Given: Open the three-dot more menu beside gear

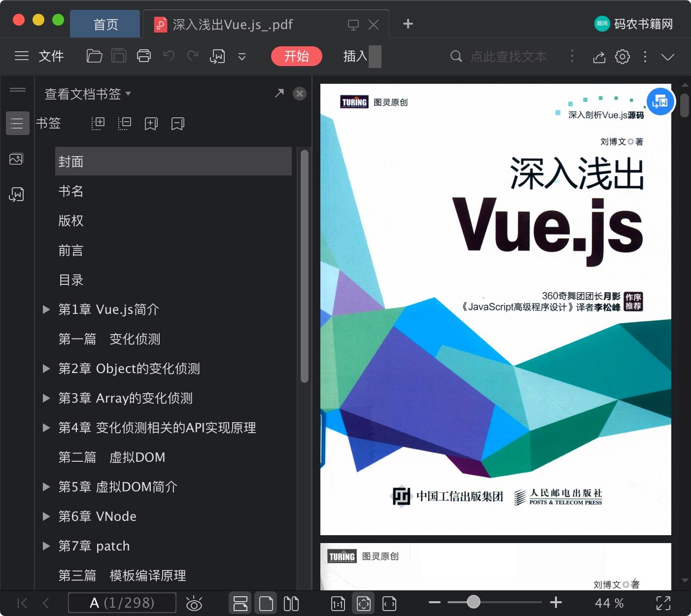Looking at the screenshot, I should pos(645,57).
